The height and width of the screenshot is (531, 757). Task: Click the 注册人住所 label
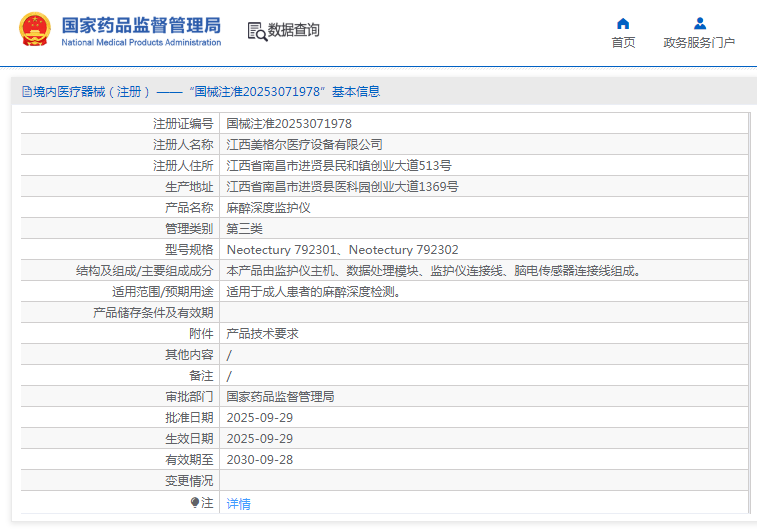point(183,166)
